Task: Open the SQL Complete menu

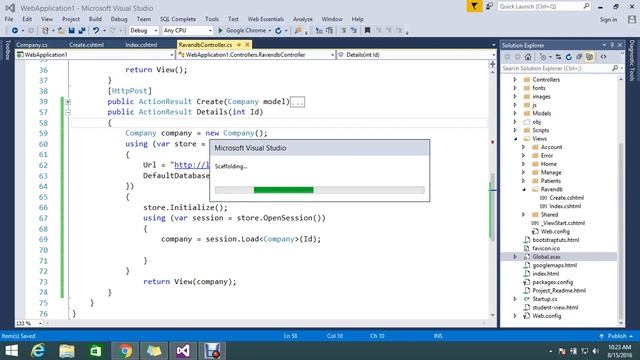Action: (178, 19)
